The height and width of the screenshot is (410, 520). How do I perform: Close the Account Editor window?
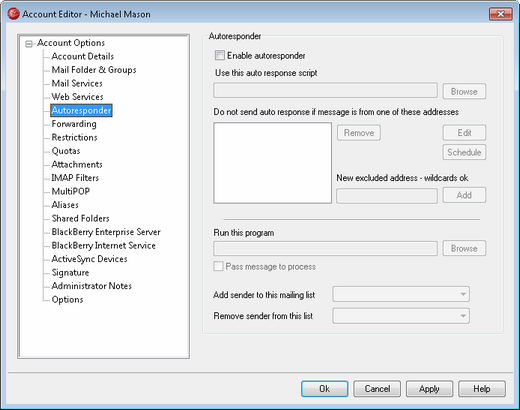(500, 14)
